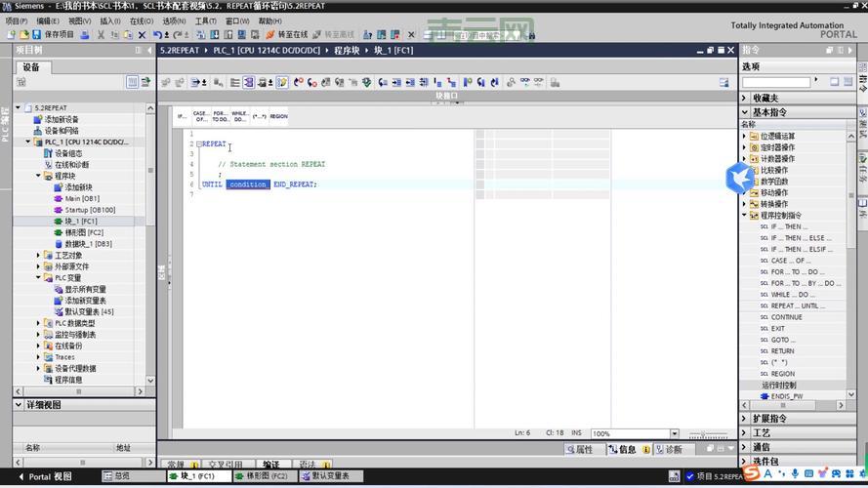Click the project tree vertical scrollbar

(x=150, y=244)
